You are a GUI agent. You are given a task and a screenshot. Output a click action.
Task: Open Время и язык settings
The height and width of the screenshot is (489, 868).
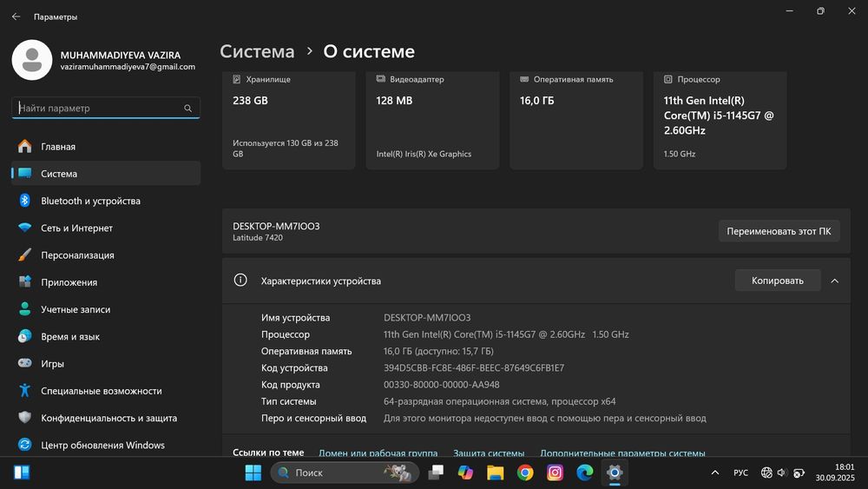[106, 336]
